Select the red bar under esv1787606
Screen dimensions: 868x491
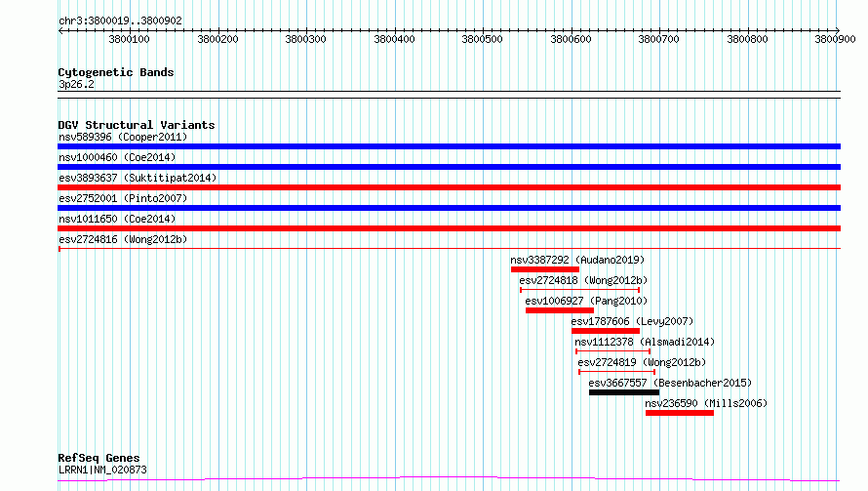606,331
